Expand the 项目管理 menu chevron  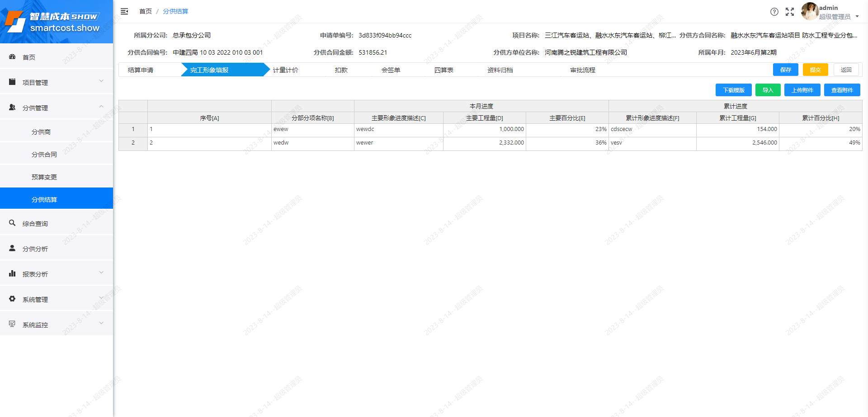(101, 81)
